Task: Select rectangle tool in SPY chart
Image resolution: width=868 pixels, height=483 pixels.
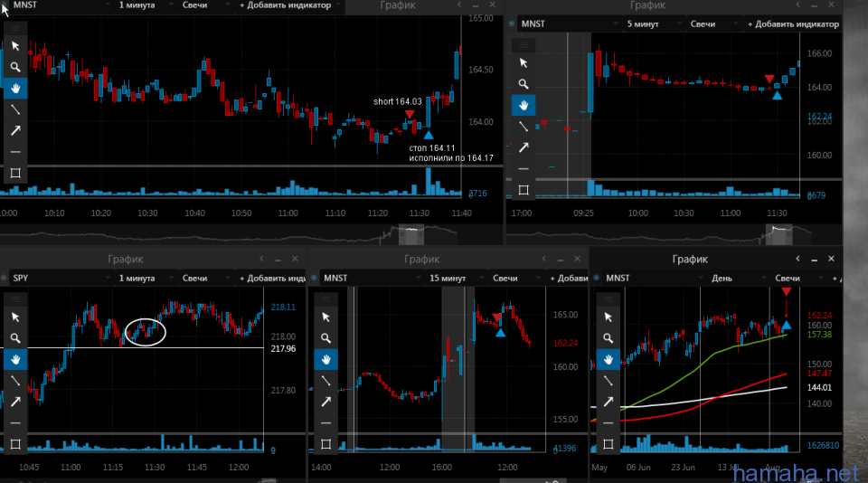Action: pyautogui.click(x=15, y=444)
